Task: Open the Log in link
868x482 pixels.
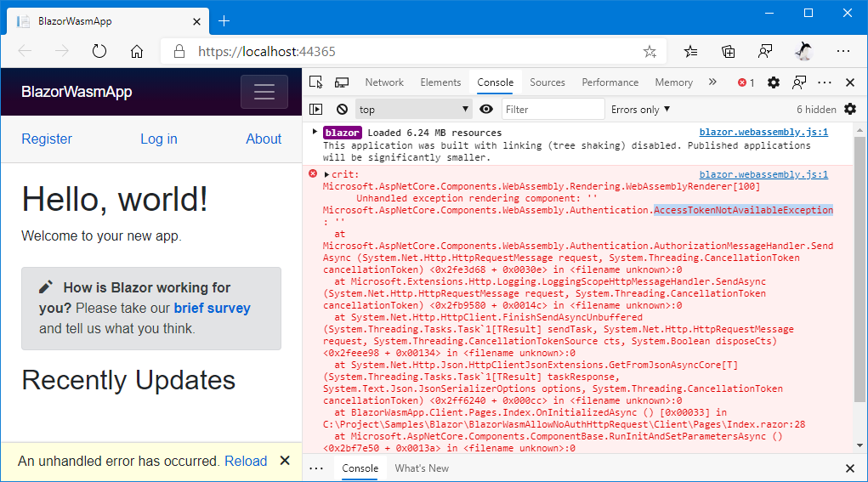Action: coord(159,139)
